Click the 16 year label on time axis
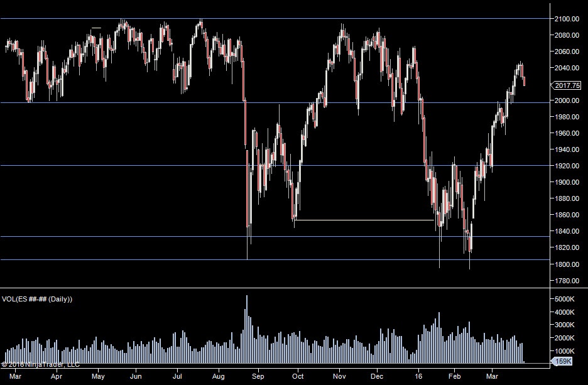 [418, 377]
